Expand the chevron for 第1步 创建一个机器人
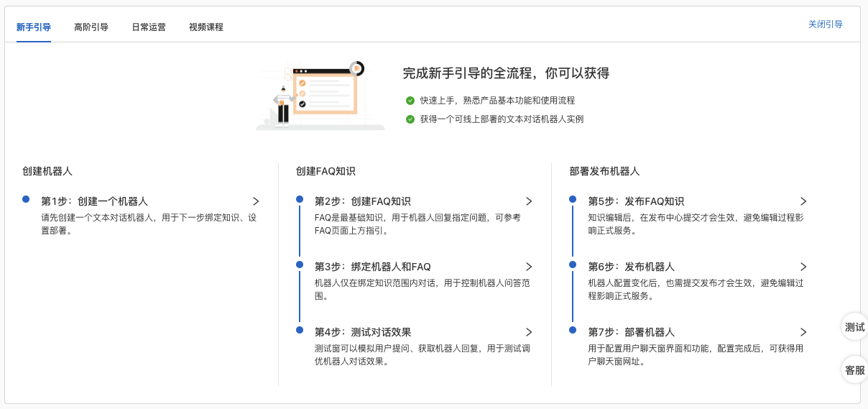This screenshot has height=409, width=868. tap(256, 201)
